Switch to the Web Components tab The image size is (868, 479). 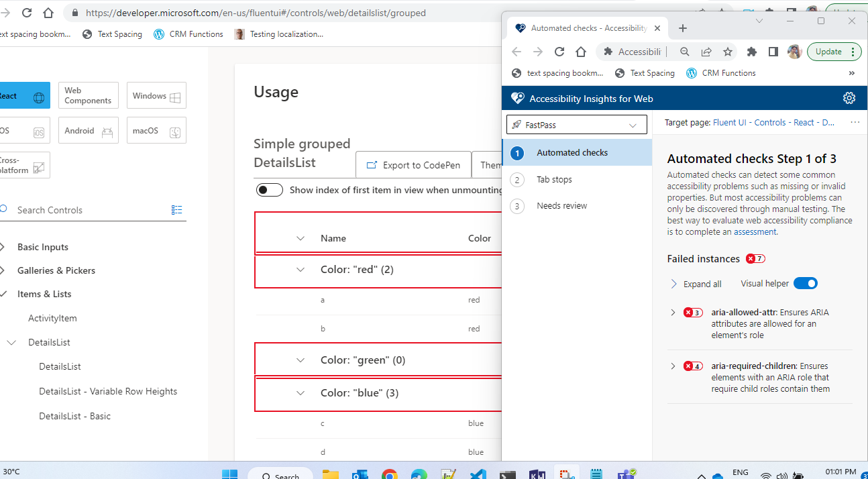[88, 95]
